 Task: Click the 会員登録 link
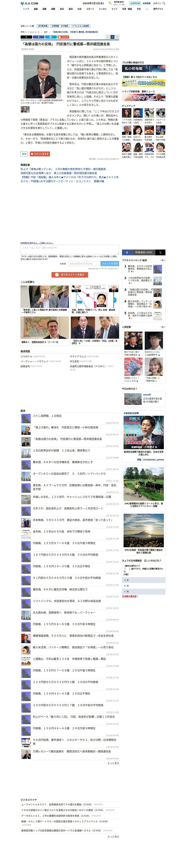pyautogui.click(x=146, y=3)
